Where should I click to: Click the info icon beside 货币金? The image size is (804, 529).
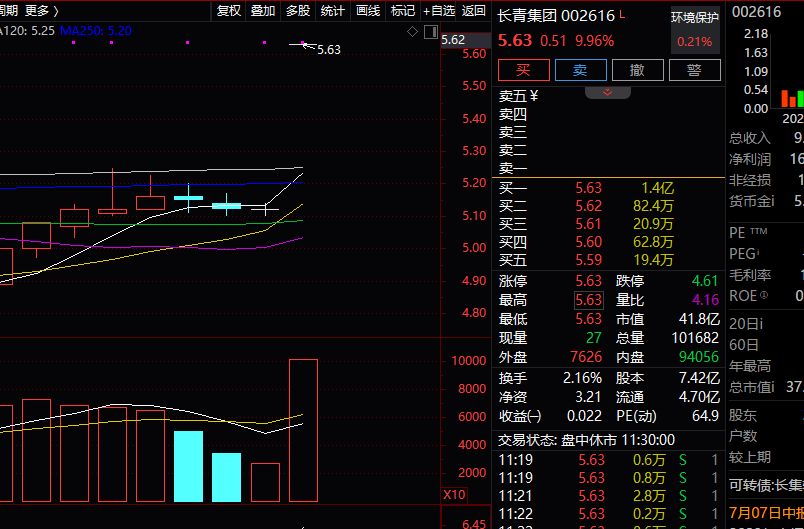tap(773, 201)
